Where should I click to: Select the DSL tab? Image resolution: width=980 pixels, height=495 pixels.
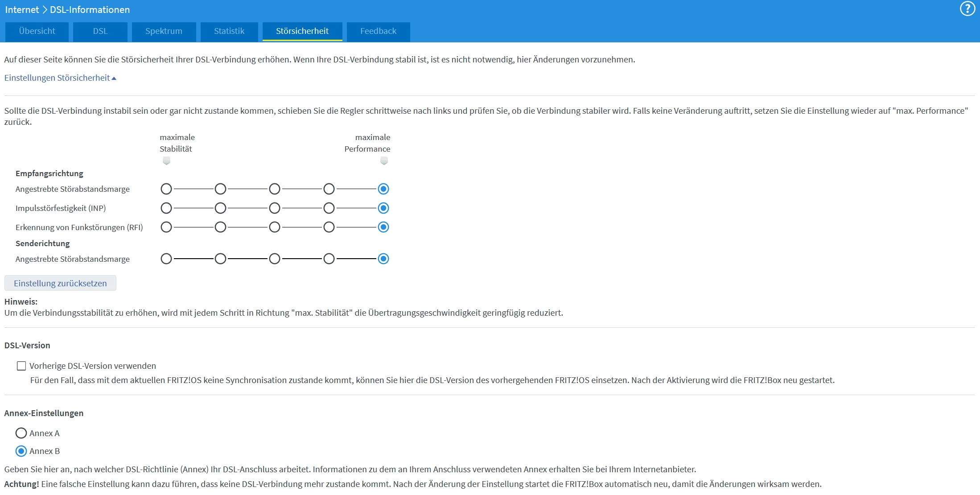(x=100, y=31)
